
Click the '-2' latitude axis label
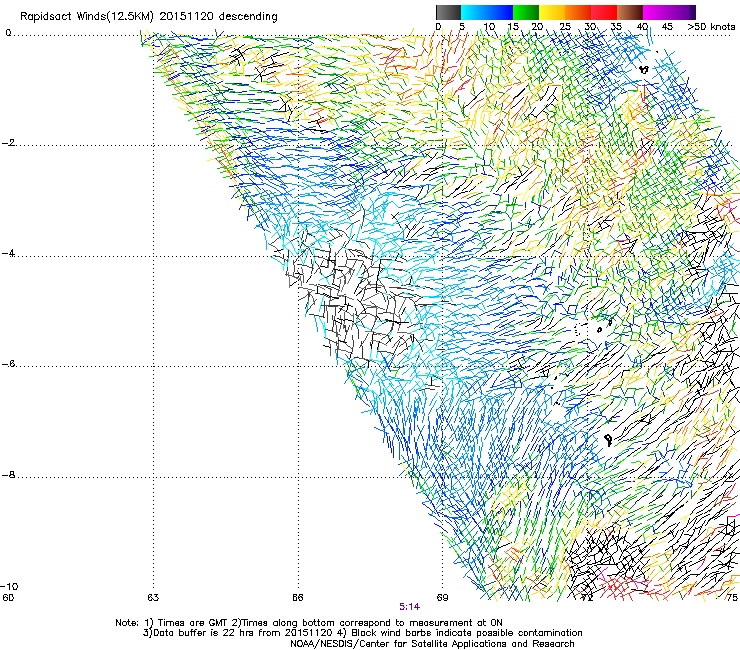click(9, 143)
